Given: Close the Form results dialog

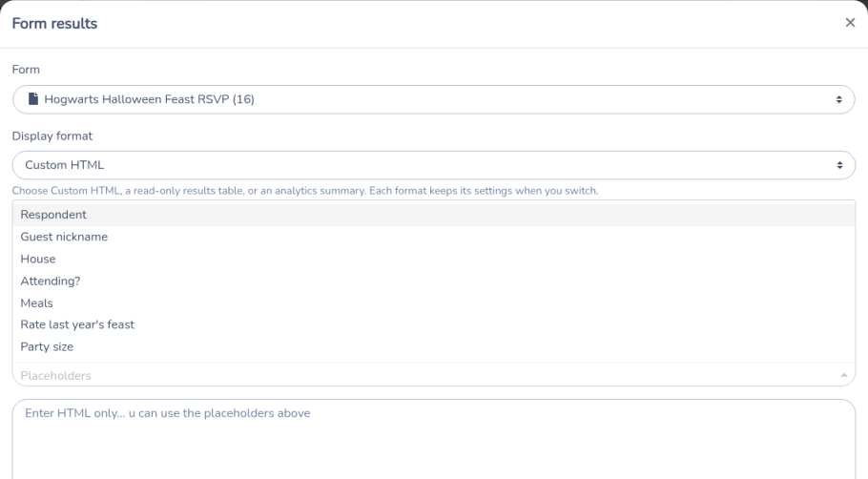Looking at the screenshot, I should click(x=850, y=23).
